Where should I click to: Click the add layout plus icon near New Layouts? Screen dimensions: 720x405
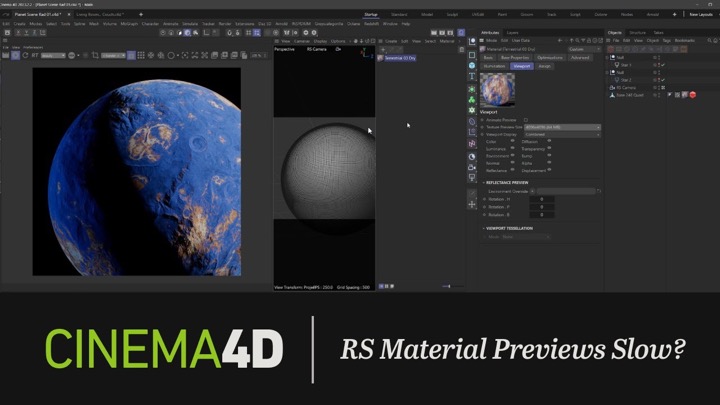(675, 14)
